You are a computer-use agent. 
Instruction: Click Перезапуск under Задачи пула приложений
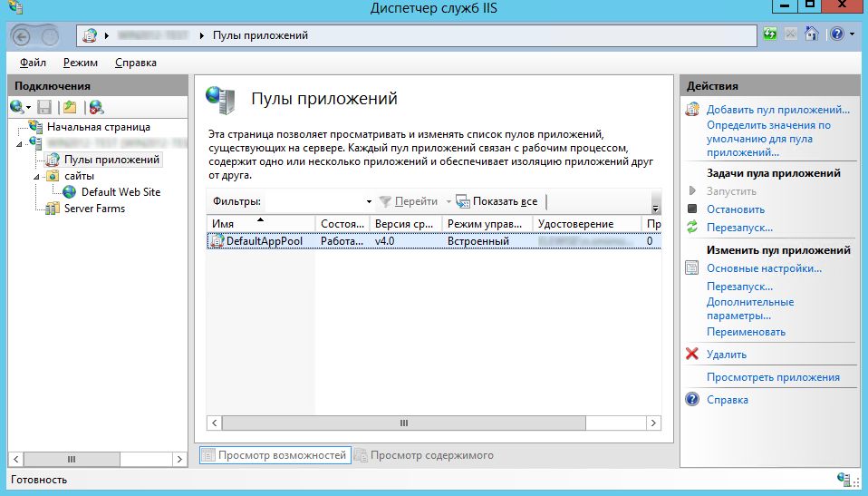[x=739, y=228]
